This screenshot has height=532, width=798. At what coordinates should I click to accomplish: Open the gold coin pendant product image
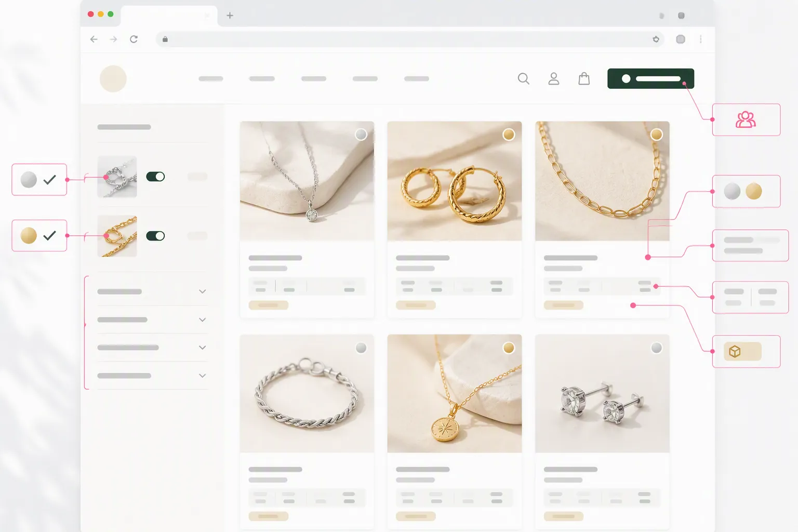point(455,393)
